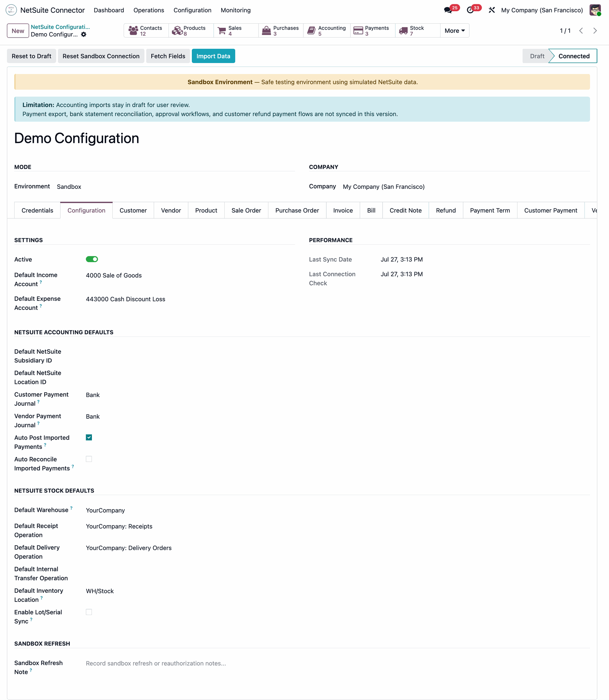
Task: Open the Accounting smart button
Action: coord(327,31)
